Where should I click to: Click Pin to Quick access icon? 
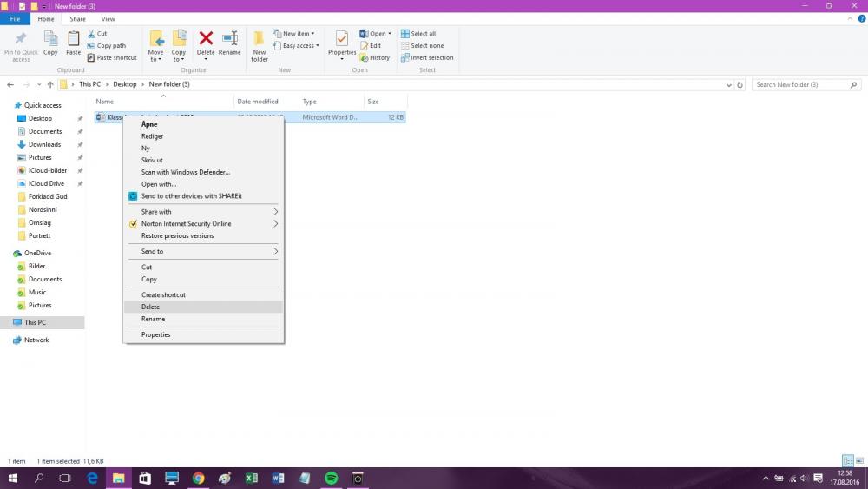tap(21, 39)
